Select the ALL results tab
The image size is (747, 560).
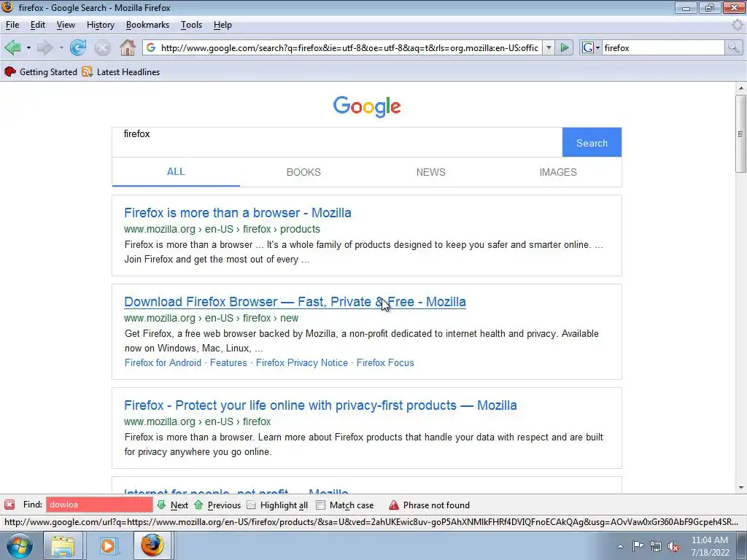(x=176, y=172)
